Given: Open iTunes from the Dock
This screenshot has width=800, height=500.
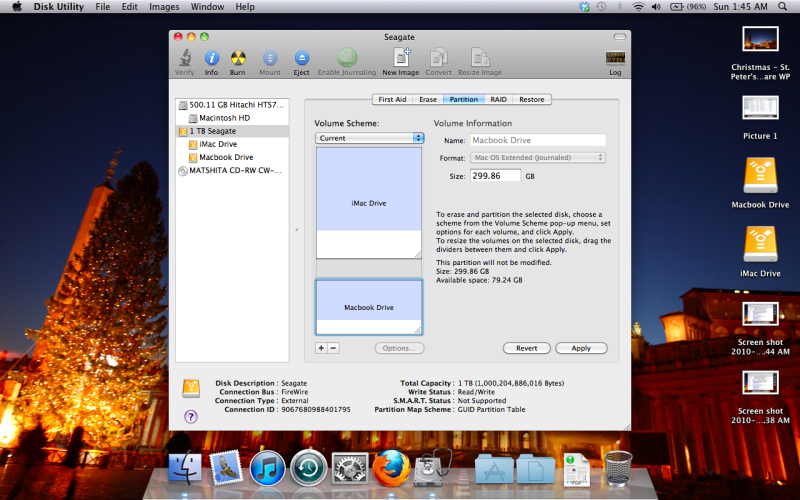Looking at the screenshot, I should tap(267, 468).
